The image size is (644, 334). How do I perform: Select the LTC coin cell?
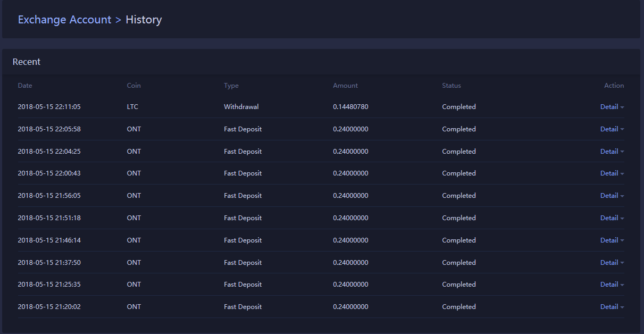(x=132, y=107)
